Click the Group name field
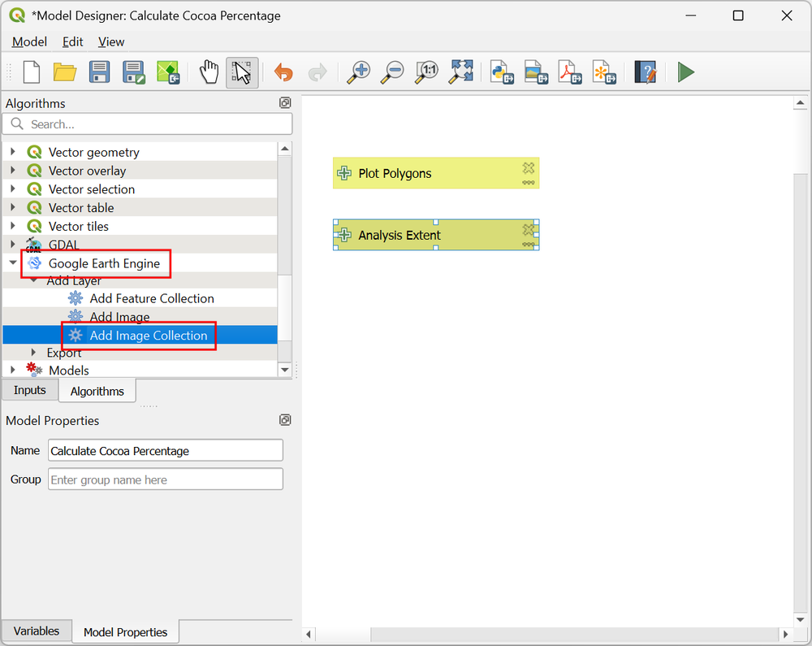 tap(166, 479)
